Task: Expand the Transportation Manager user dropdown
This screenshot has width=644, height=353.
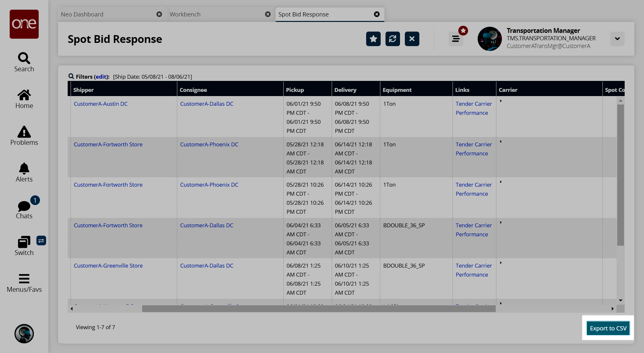Action: 617,39
